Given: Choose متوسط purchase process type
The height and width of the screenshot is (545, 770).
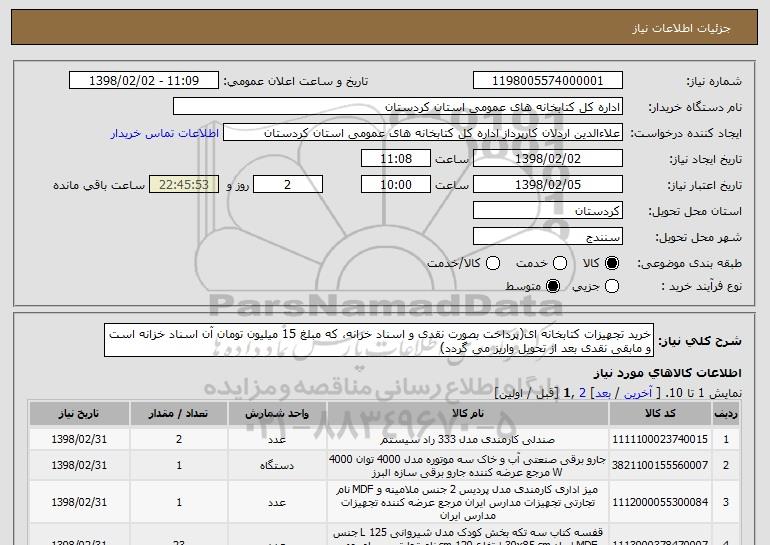Looking at the screenshot, I should (x=553, y=286).
